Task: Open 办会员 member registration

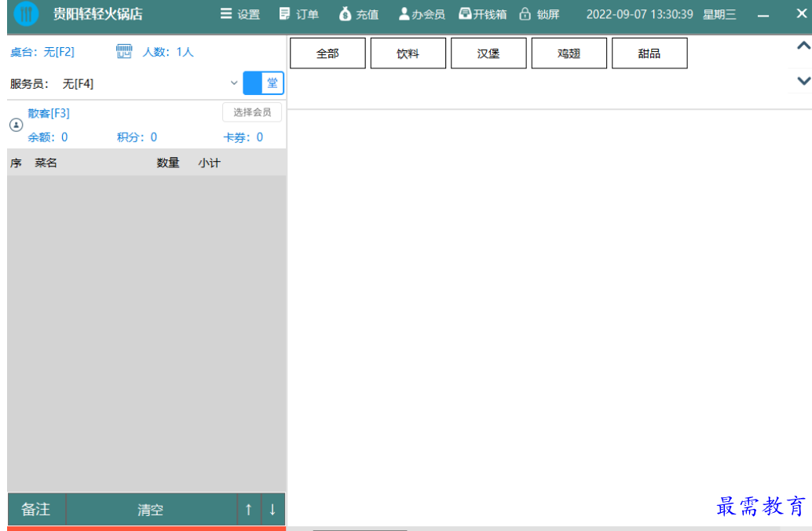Action: tap(422, 14)
